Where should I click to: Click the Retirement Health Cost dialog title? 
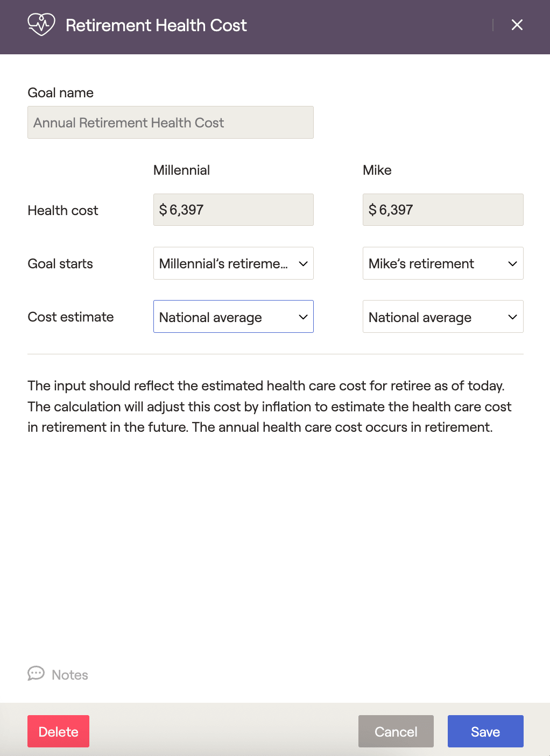[156, 25]
